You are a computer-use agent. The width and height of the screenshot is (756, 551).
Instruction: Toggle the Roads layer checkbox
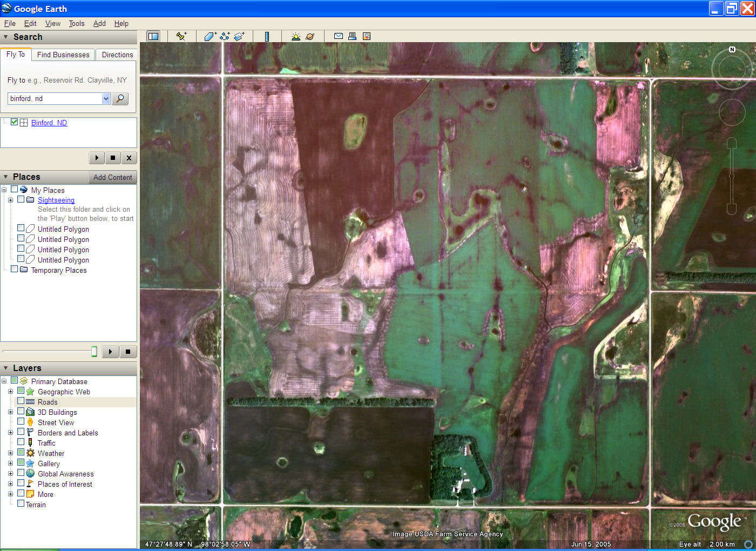pyautogui.click(x=21, y=401)
